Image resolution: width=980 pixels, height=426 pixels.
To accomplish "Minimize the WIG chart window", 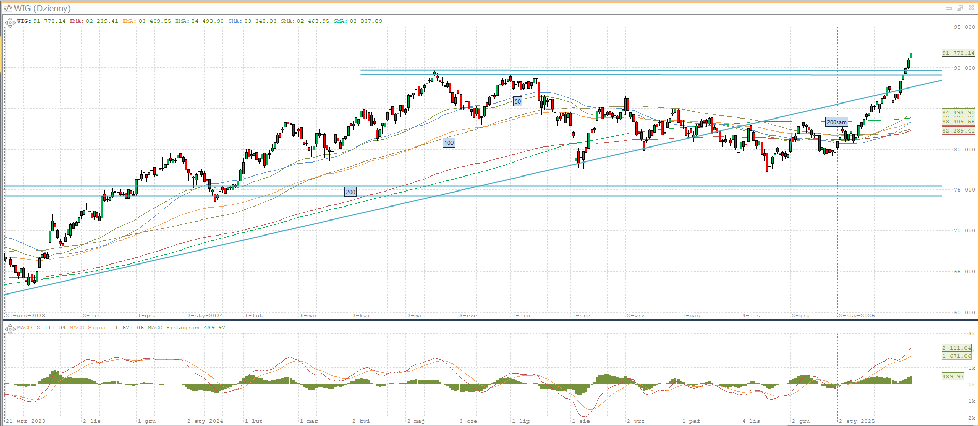I will tap(948, 8).
